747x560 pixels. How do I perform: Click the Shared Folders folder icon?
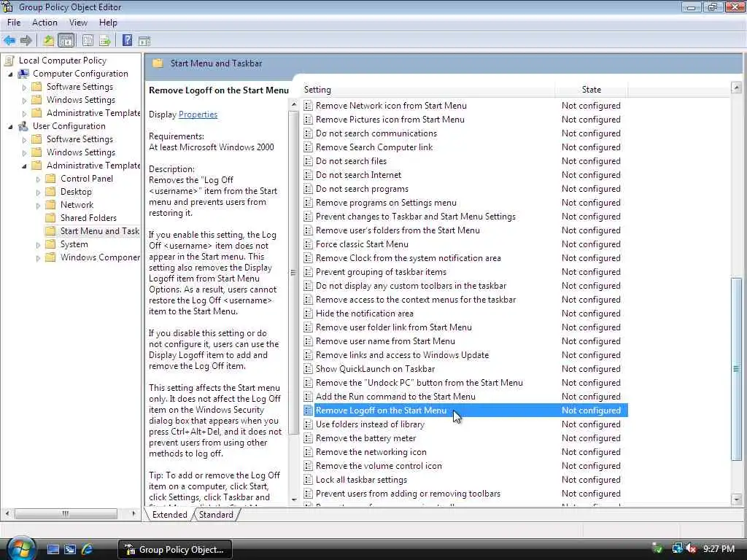(50, 218)
